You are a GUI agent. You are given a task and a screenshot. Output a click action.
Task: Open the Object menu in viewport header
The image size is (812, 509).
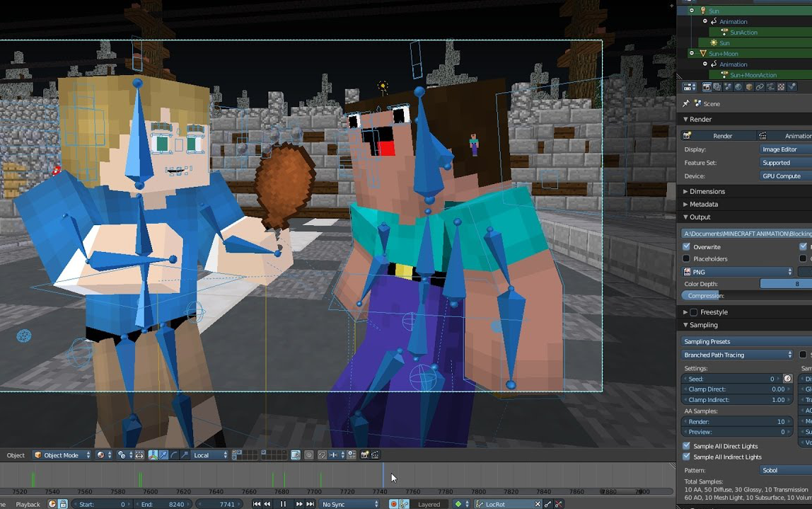click(16, 455)
